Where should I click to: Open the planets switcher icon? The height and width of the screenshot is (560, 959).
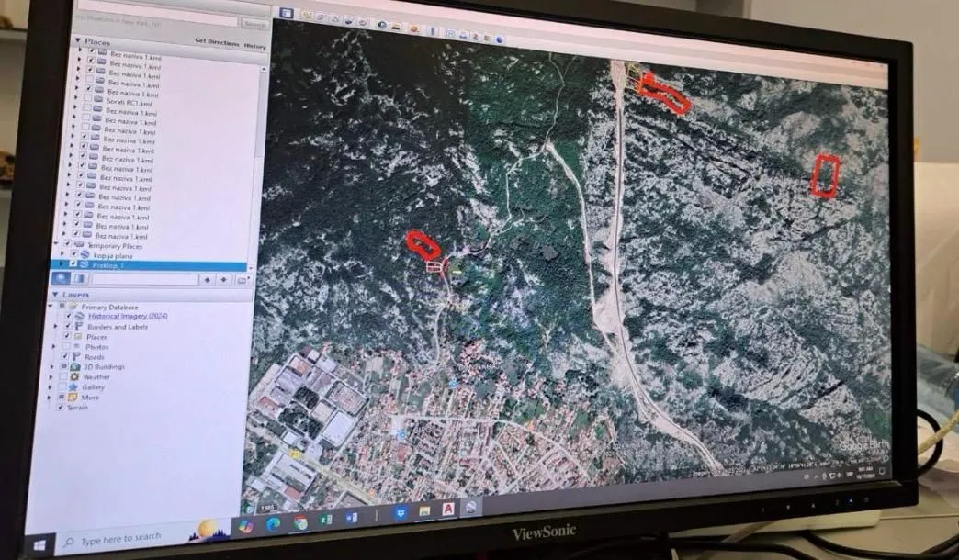(414, 28)
